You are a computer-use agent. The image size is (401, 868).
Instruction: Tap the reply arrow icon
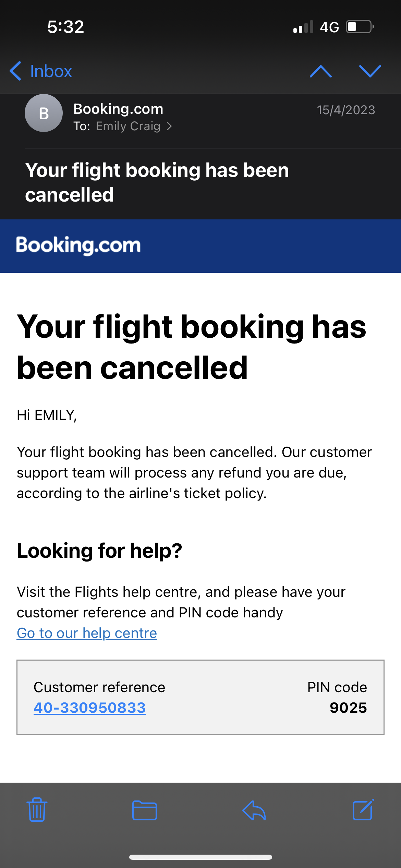coord(254,810)
